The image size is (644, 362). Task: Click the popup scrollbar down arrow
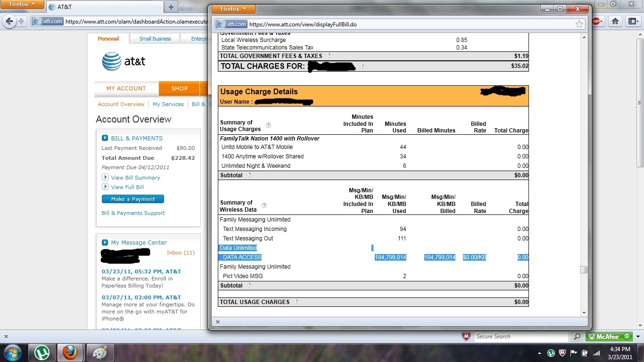tap(584, 313)
